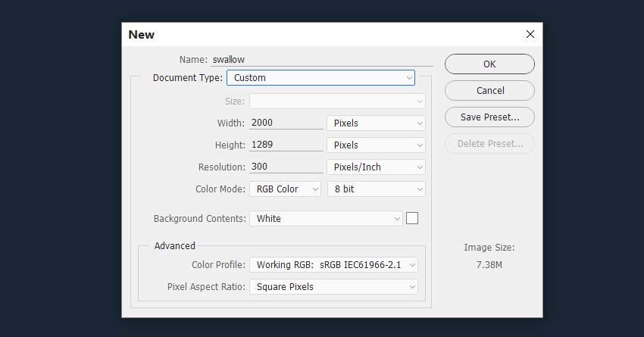Image resolution: width=644 pixels, height=337 pixels.
Task: Click the Advanced section label
Action: point(174,246)
